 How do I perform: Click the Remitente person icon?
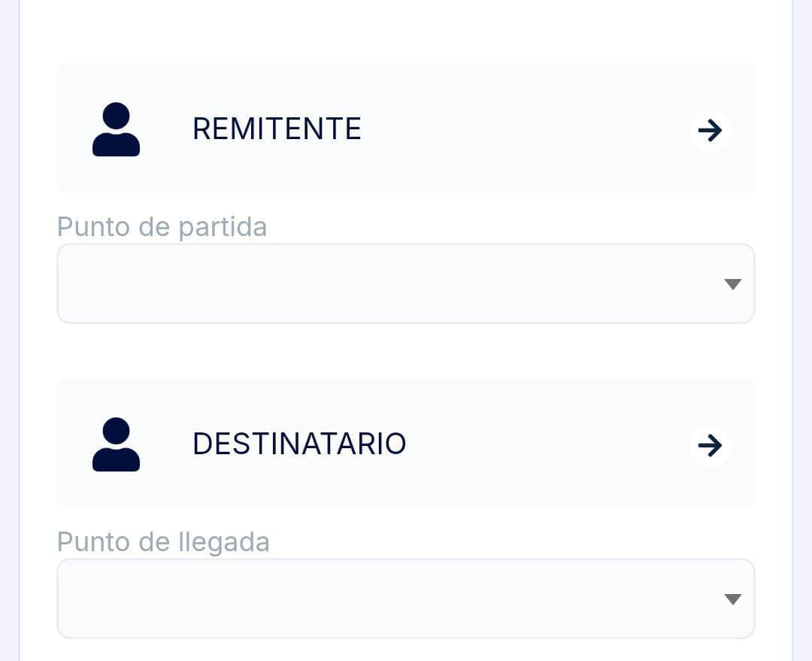click(x=116, y=129)
